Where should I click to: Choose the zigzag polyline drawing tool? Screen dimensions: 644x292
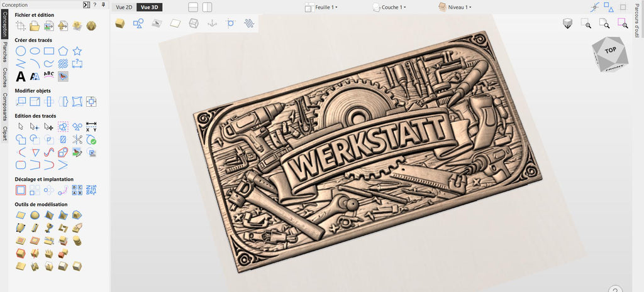click(x=21, y=63)
